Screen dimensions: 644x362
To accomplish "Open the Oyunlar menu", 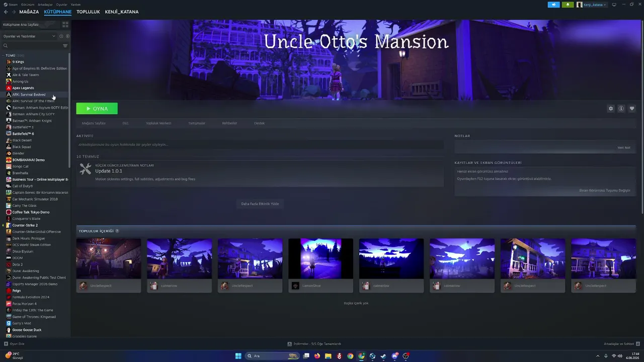I will click(61, 5).
